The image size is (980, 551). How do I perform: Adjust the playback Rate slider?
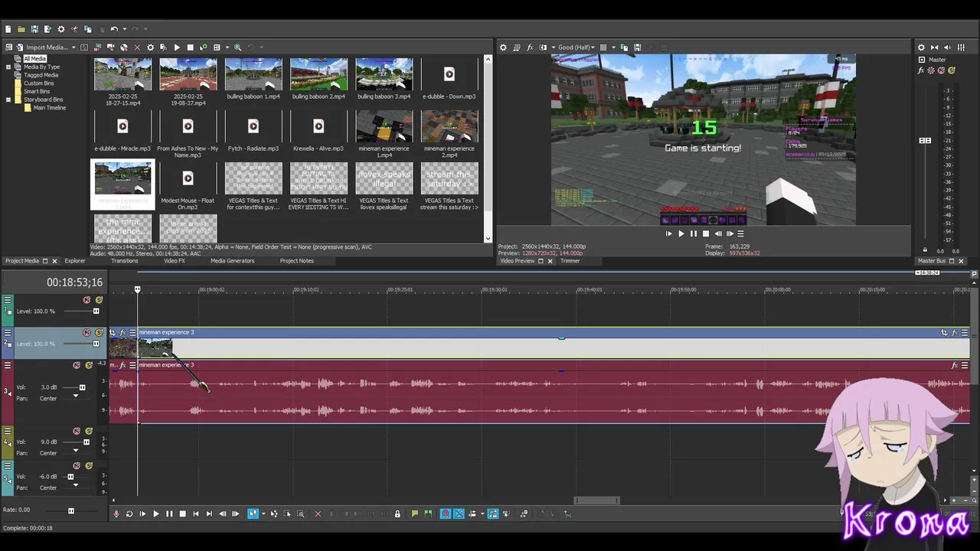pos(71,510)
